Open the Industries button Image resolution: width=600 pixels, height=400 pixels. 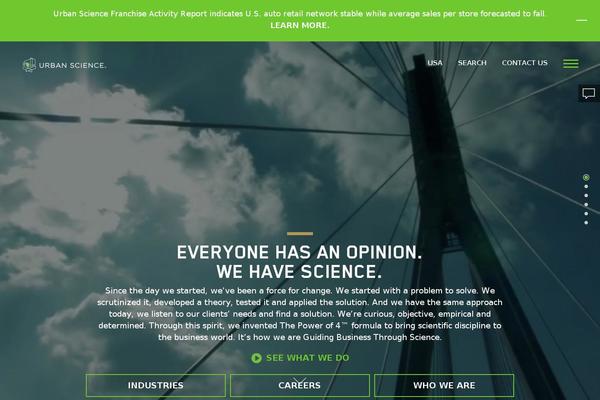coord(156,385)
